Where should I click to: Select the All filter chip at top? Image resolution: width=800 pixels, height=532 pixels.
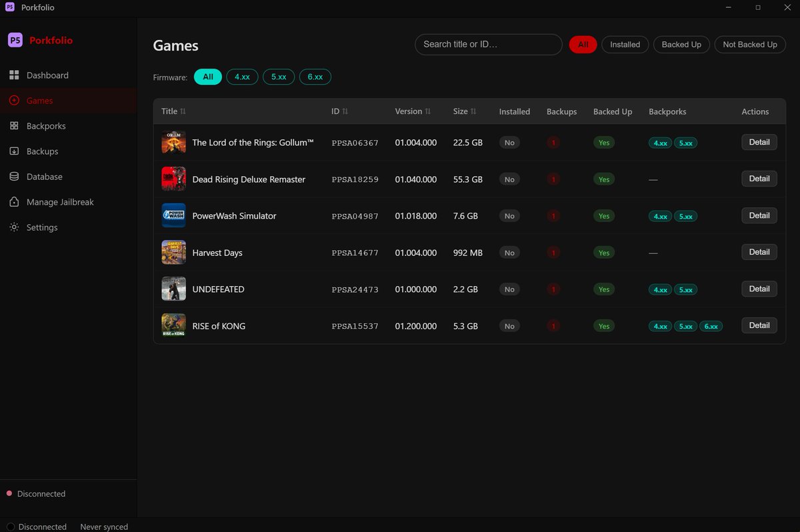tap(583, 45)
